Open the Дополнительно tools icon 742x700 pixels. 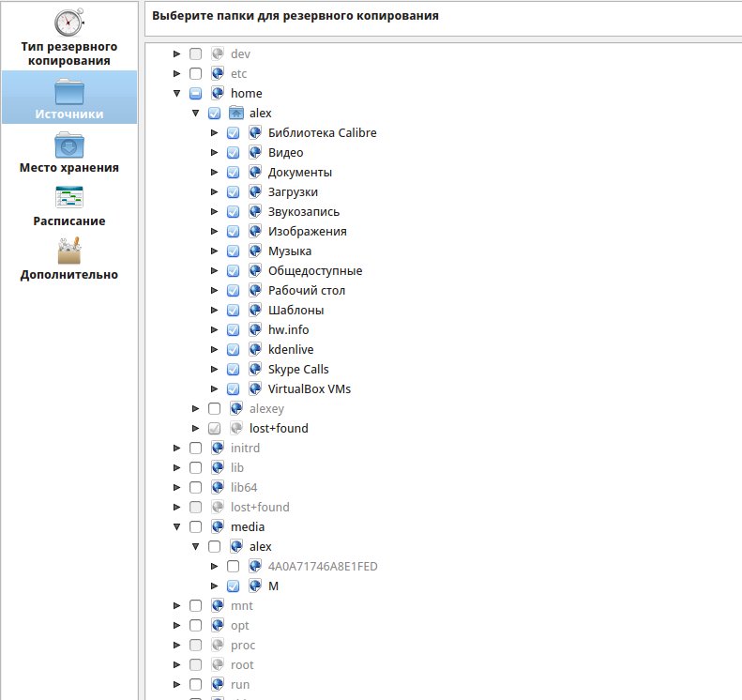69,251
